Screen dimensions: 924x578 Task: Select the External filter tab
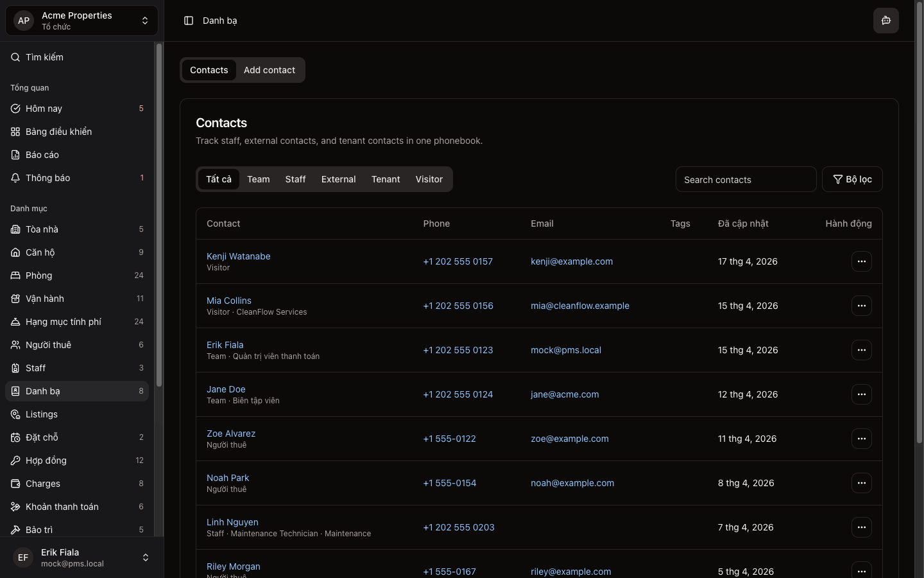pyautogui.click(x=338, y=179)
